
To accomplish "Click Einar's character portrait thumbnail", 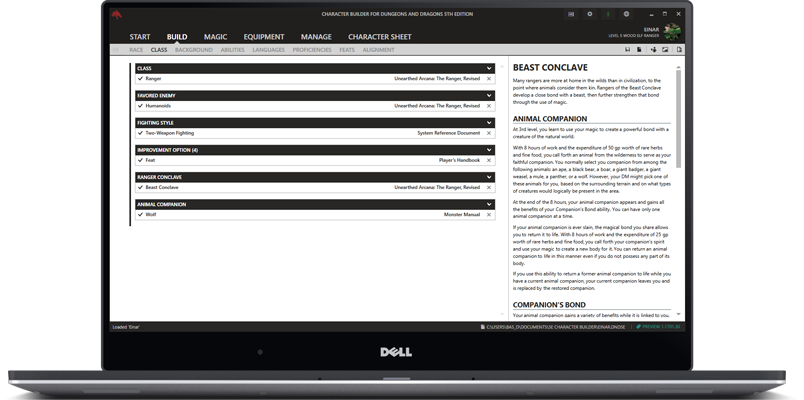I will point(672,31).
